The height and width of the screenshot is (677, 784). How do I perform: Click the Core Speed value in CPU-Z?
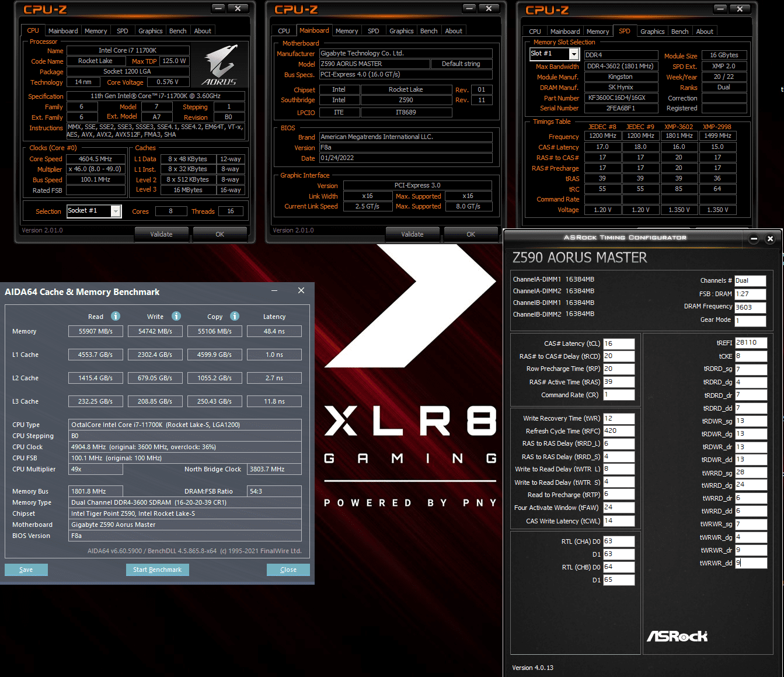[x=96, y=159]
